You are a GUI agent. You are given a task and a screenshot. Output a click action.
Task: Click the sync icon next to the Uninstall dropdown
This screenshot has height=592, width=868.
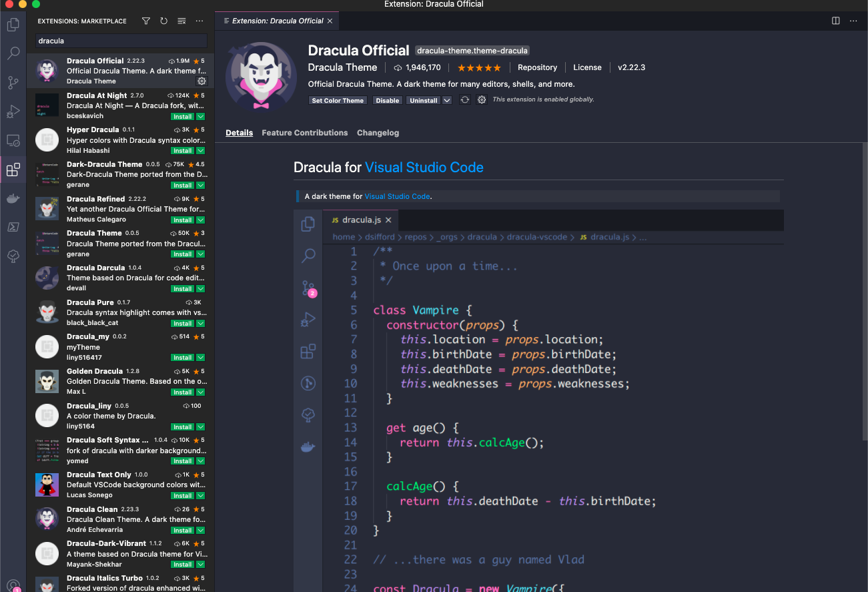(465, 100)
